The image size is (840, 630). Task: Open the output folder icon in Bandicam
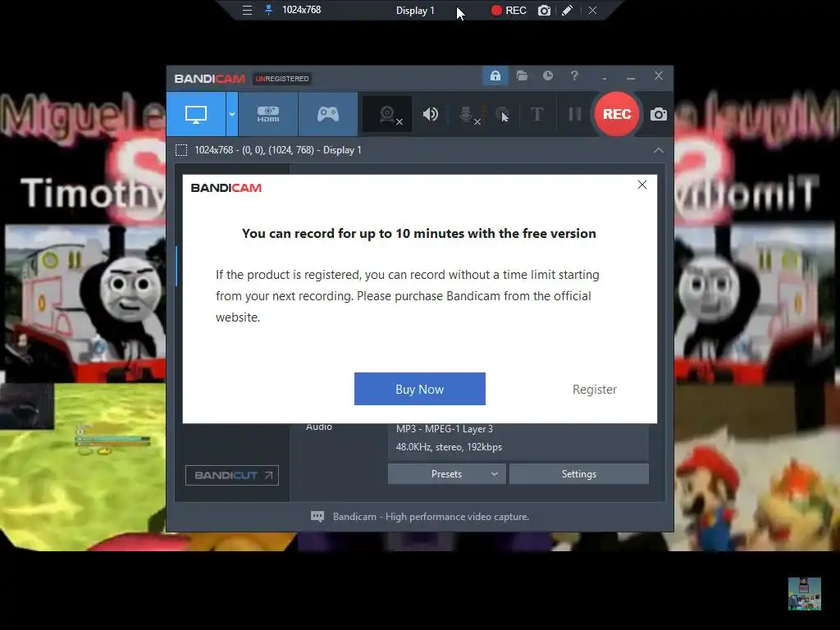(522, 76)
